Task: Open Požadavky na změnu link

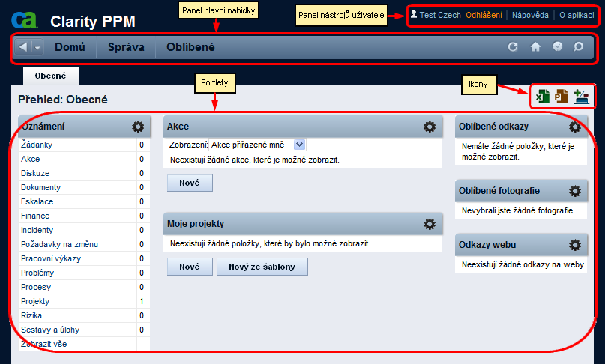Action: click(59, 244)
